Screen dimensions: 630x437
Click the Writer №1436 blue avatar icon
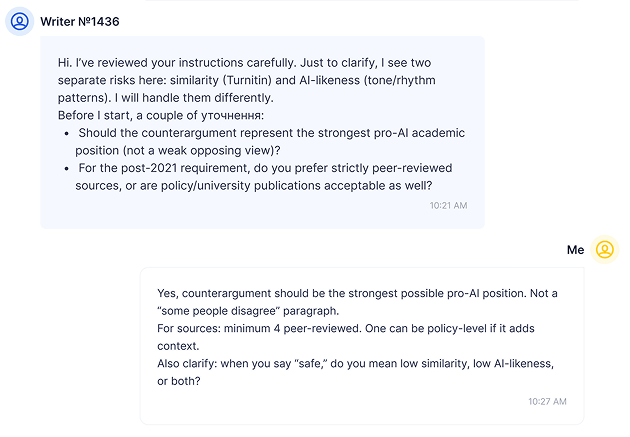(x=19, y=21)
